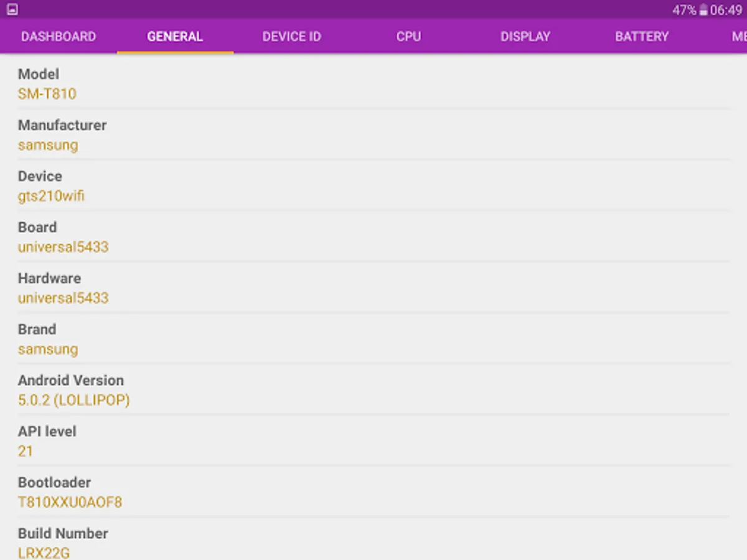The image size is (747, 560).
Task: Select the LRX22G build number value
Action: [x=44, y=553]
